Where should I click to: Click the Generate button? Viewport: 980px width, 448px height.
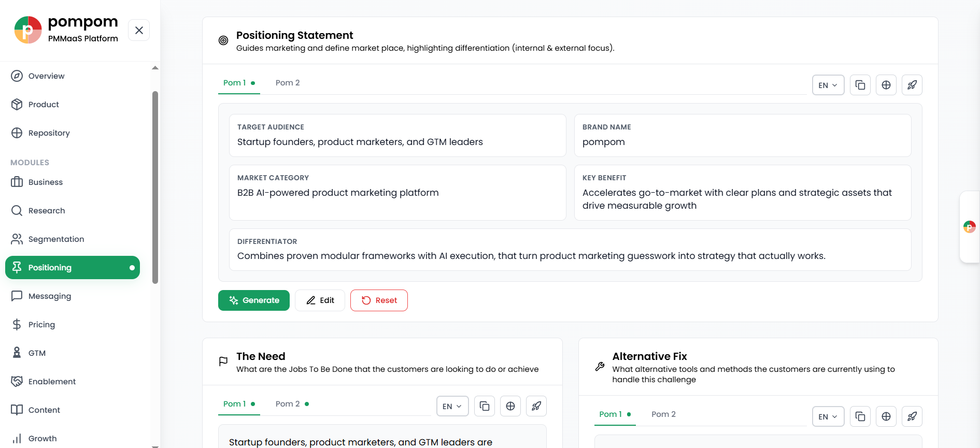click(x=254, y=300)
